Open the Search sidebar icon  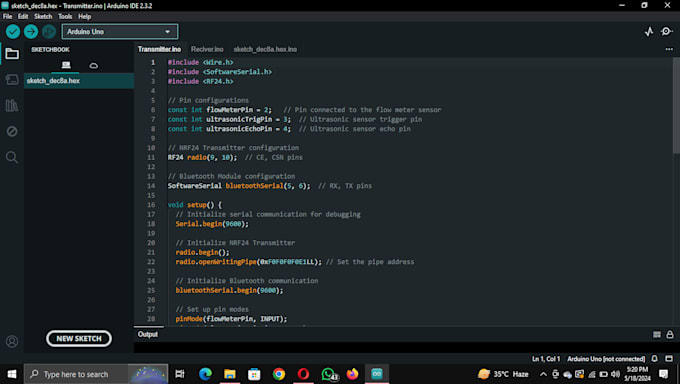pyautogui.click(x=12, y=157)
